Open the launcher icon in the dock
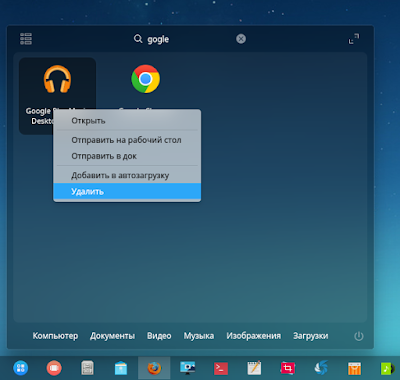Image resolution: width=400 pixels, height=380 pixels. [x=21, y=368]
